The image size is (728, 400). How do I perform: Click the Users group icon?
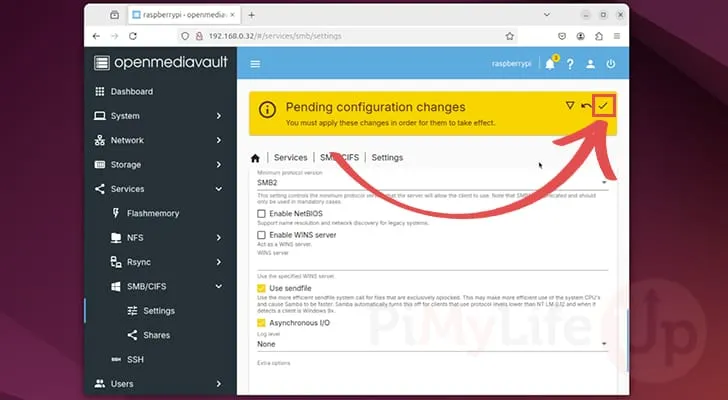pyautogui.click(x=99, y=384)
